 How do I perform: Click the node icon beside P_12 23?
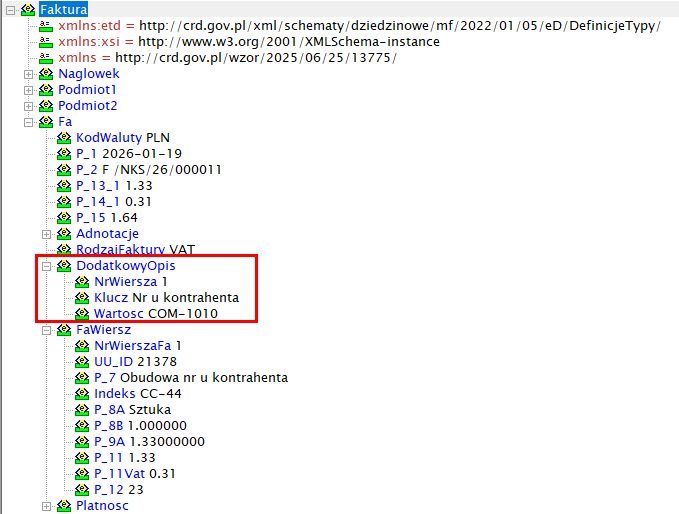tap(83, 490)
